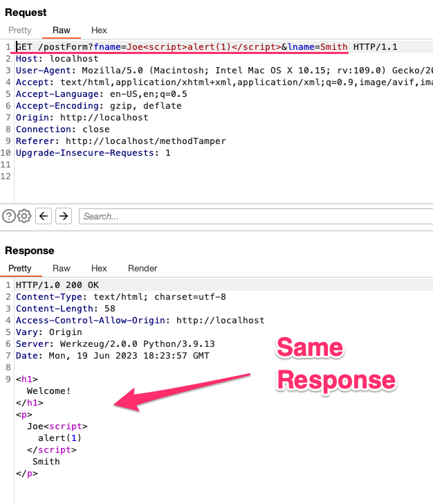Click the Accept: text/html header line
The image size is (433, 504).
click(x=224, y=82)
